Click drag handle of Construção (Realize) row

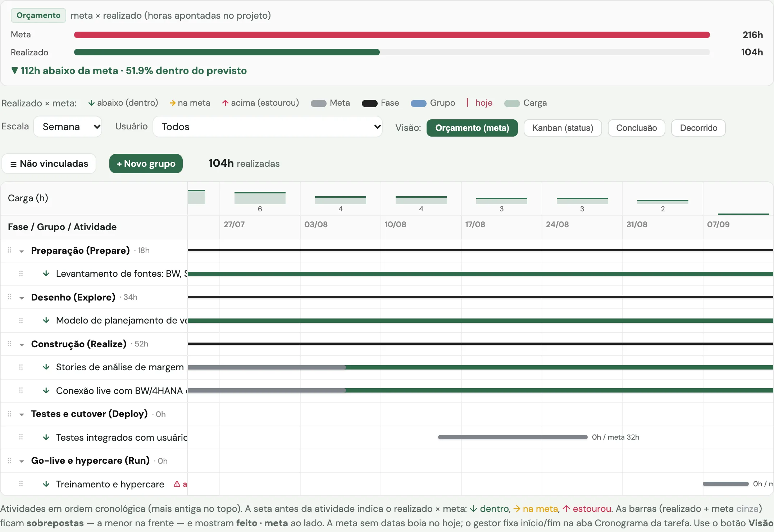pos(10,344)
